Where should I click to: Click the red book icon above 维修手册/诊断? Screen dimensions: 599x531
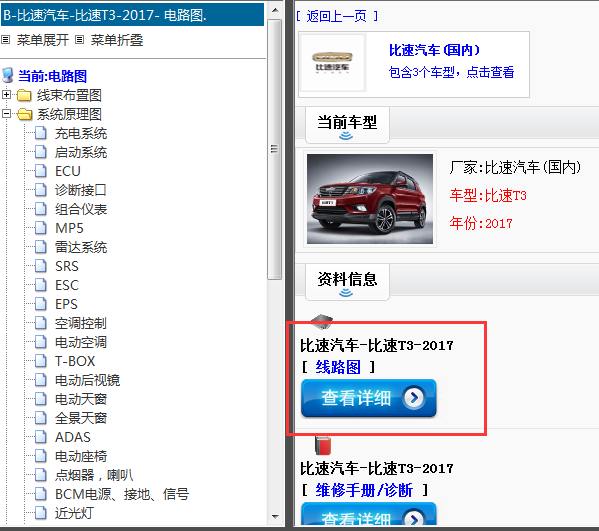pyautogui.click(x=323, y=445)
